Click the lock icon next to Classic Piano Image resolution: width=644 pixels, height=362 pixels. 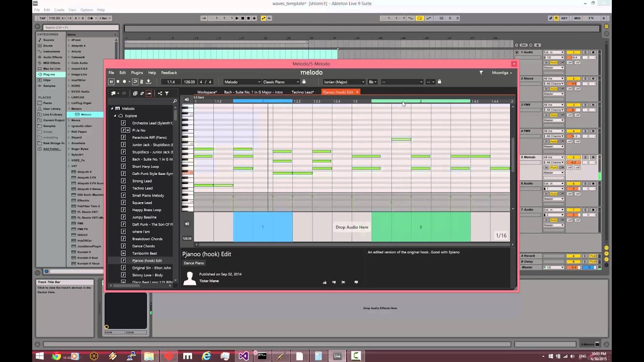(304, 82)
